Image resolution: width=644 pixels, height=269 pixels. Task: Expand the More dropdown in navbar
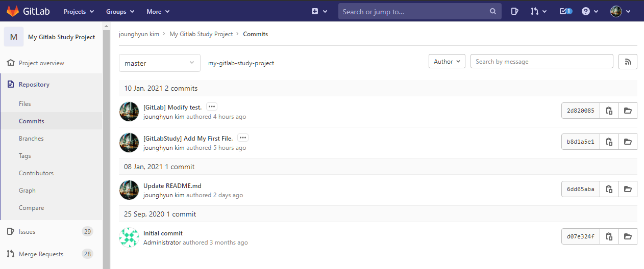pos(158,11)
